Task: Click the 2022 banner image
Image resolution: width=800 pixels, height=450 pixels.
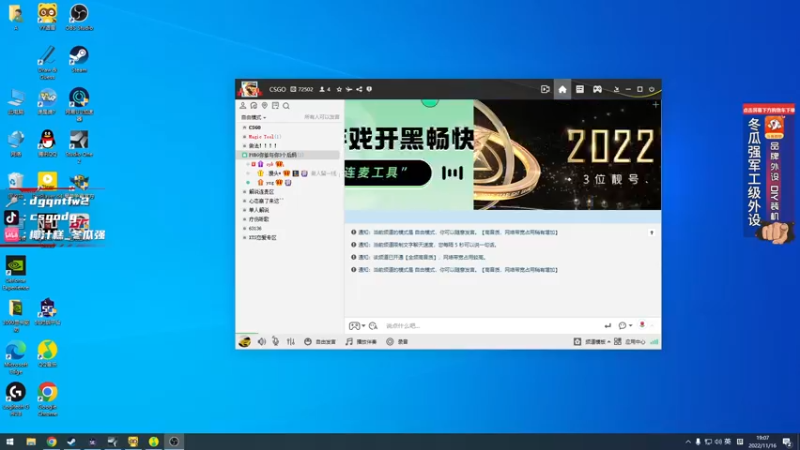Action: 567,155
